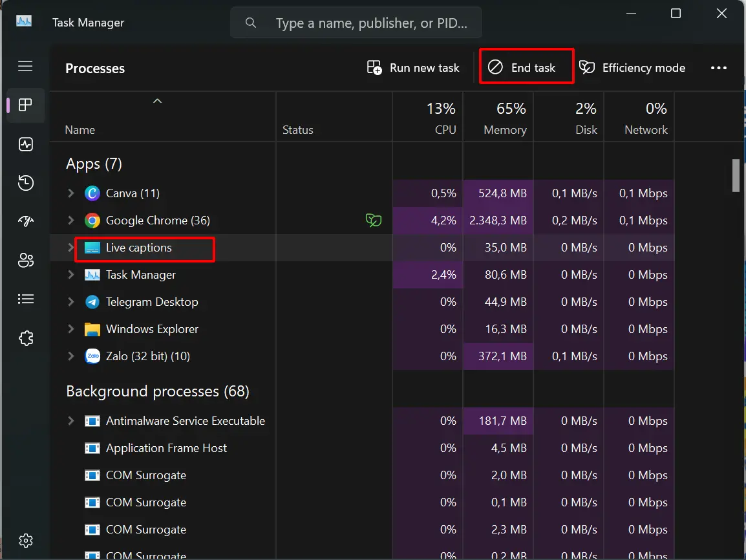Expand the Telegram Desktop process group
This screenshot has width=746, height=560.
(71, 301)
